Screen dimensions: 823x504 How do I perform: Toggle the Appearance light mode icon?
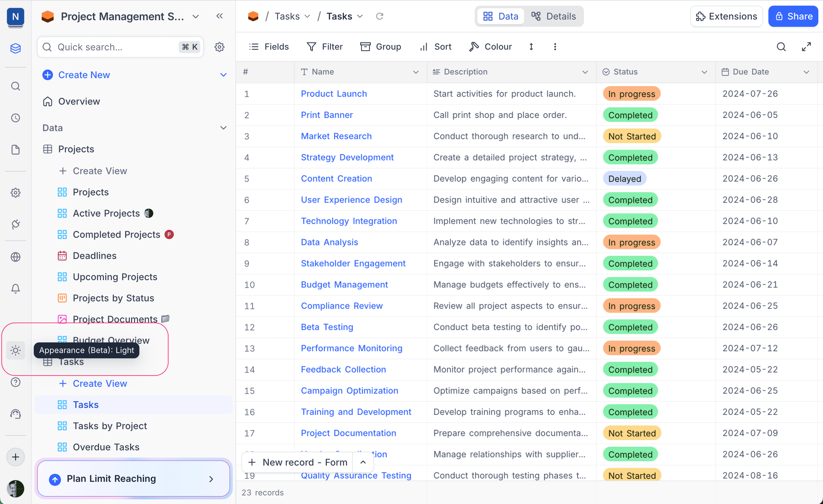tap(15, 350)
